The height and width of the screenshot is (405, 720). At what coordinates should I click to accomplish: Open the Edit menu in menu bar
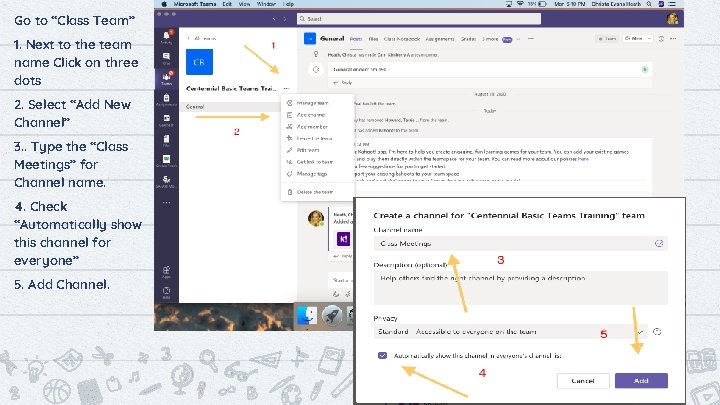click(x=227, y=4)
